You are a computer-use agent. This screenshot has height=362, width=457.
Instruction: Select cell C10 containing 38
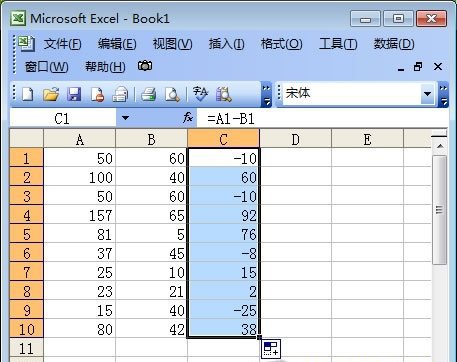[223, 329]
